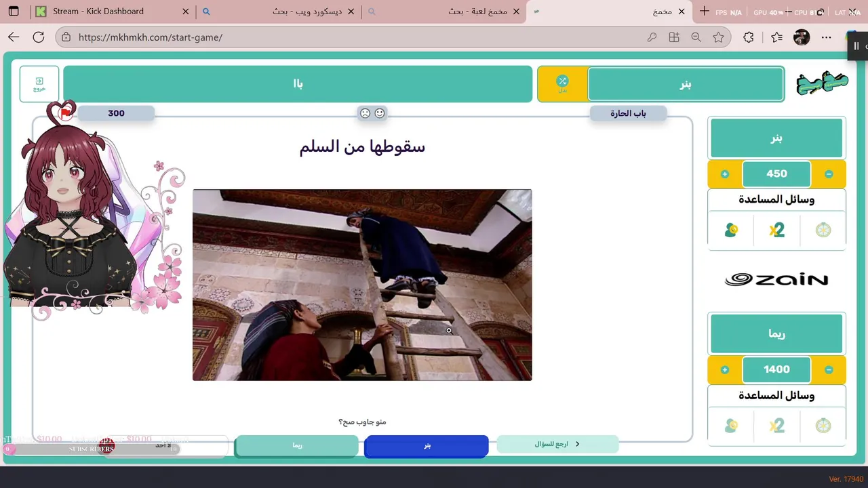
Task: Click the منو جاوب صح؟ prompt text
Action: click(362, 422)
